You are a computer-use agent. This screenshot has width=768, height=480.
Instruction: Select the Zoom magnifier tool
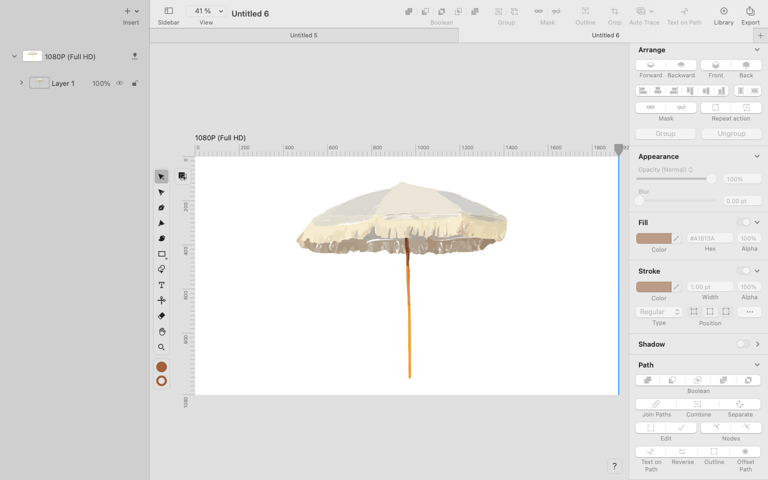pos(162,347)
